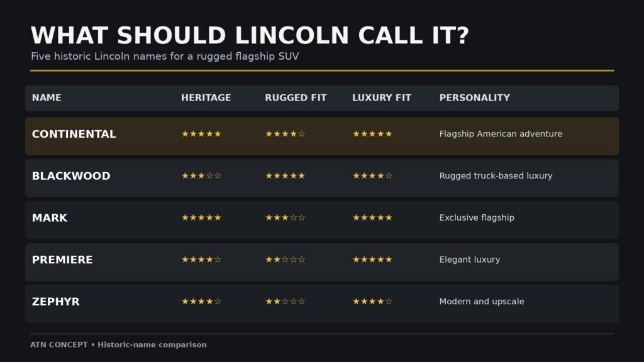Click the LUXURY FIT column header
The image size is (644, 362).
pos(382,97)
